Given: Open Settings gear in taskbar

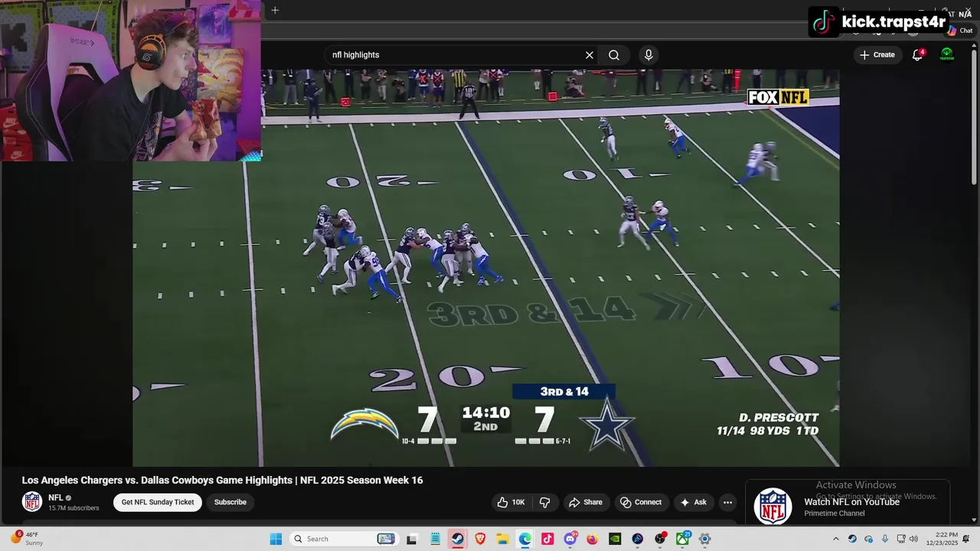Looking at the screenshot, I should click(x=705, y=539).
